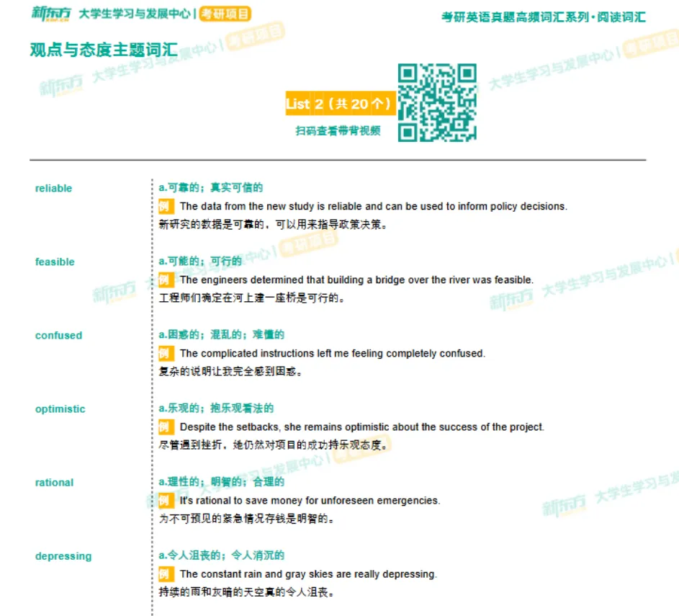Select the word feasible
This screenshot has width=679, height=616.
tap(55, 262)
